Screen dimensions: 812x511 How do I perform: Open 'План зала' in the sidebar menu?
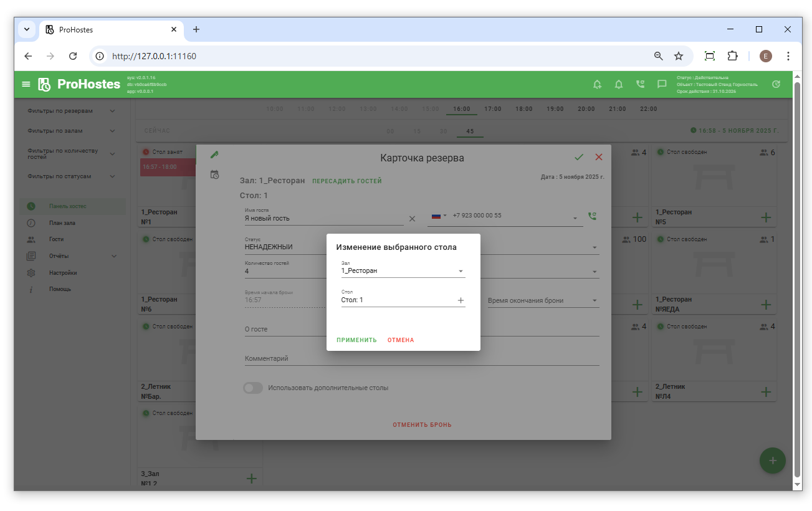(62, 223)
